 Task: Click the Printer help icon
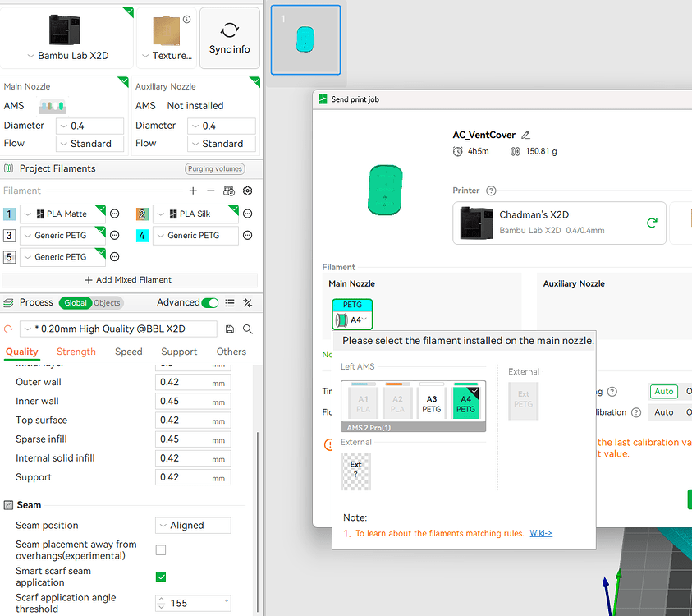[491, 191]
